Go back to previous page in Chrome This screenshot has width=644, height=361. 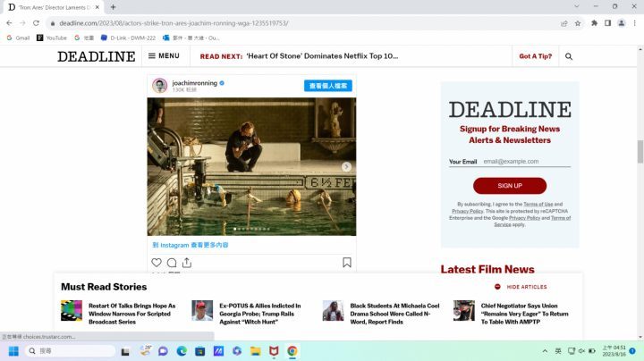[10, 23]
